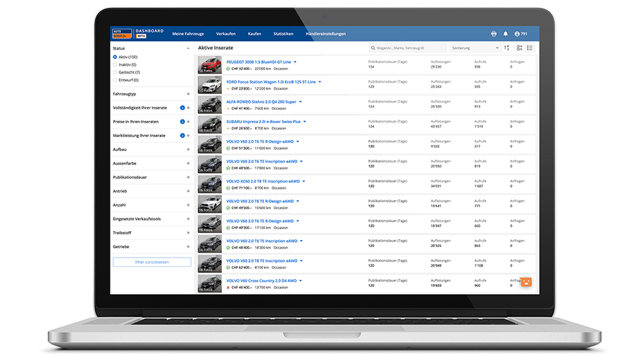
Task: Select Gelöscht (7) status
Action: 115,72
